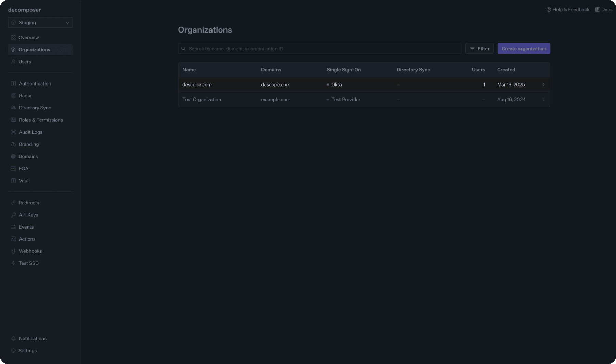Image resolution: width=616 pixels, height=364 pixels.
Task: Click the Settings gear icon
Action: (13, 351)
